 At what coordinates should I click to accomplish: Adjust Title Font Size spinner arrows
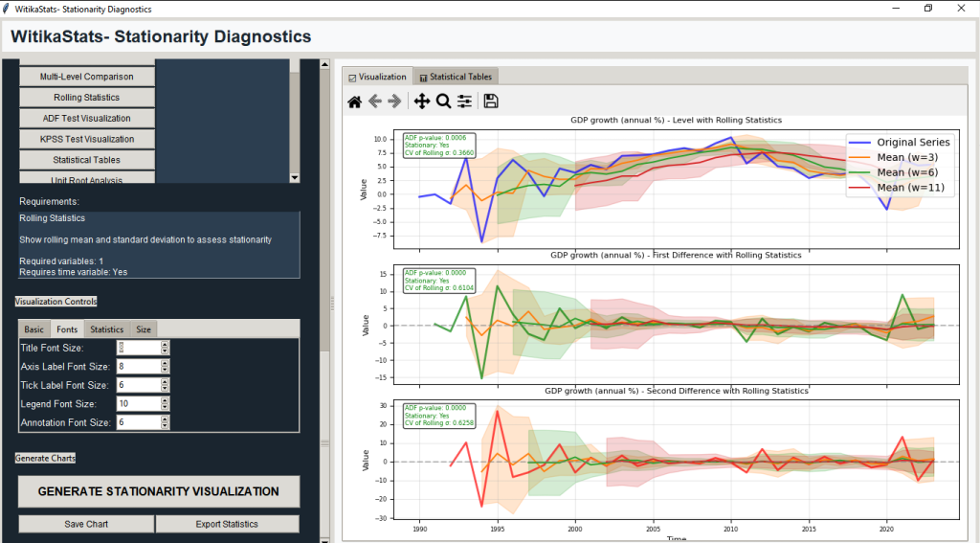165,348
